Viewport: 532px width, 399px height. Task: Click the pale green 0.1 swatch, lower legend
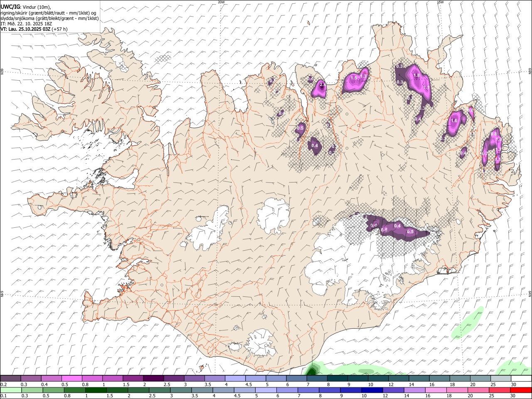pyautogui.click(x=11, y=390)
